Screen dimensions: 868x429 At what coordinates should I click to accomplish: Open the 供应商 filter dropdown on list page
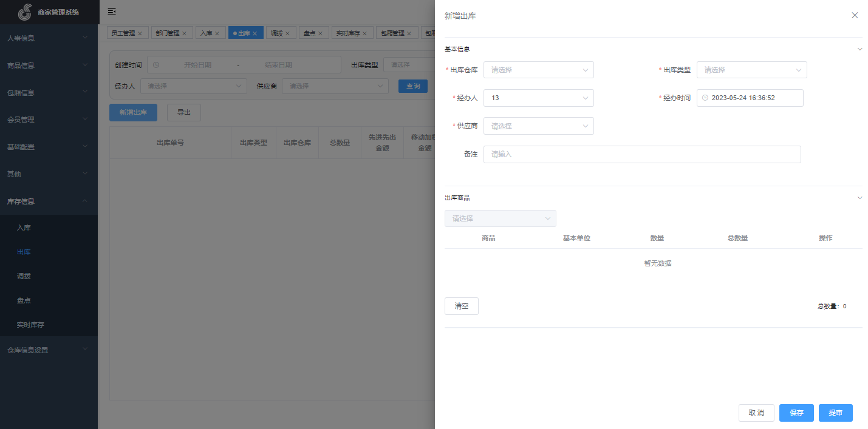[x=335, y=86]
